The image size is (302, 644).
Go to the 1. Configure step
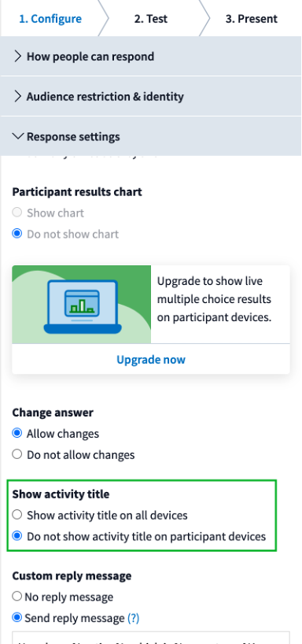click(50, 19)
